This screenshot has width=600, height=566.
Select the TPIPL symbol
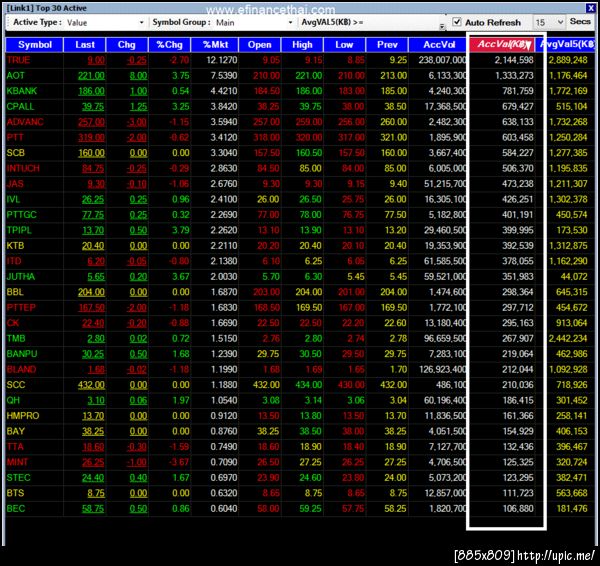coord(19,230)
